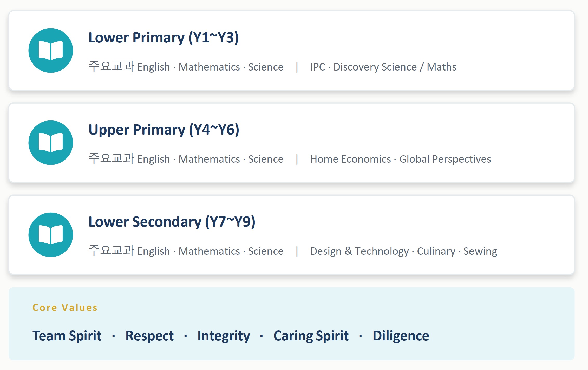Click the Lower Primary book icon
The image size is (588, 370).
51,50
